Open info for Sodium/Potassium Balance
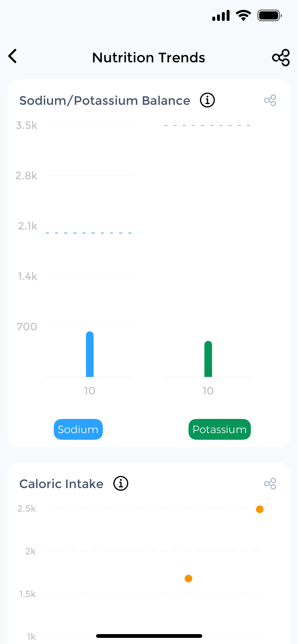 click(x=207, y=100)
